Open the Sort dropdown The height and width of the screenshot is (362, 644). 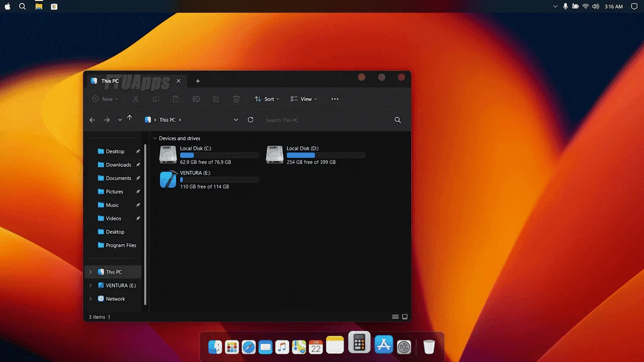[x=267, y=99]
